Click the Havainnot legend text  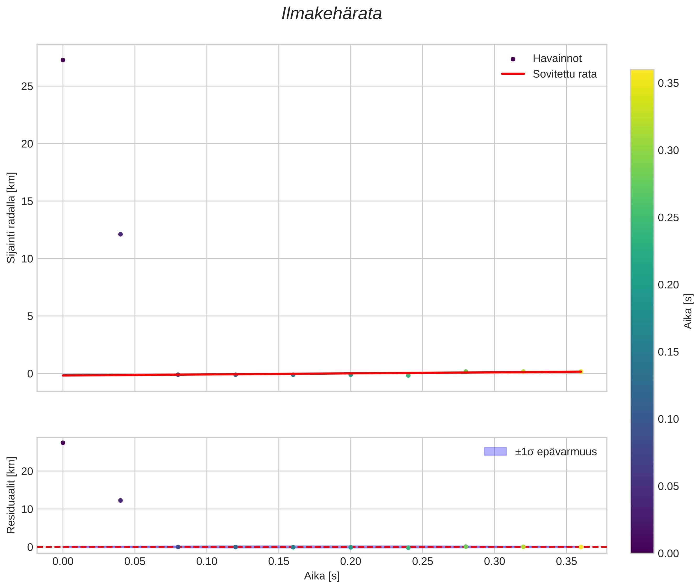click(x=557, y=59)
